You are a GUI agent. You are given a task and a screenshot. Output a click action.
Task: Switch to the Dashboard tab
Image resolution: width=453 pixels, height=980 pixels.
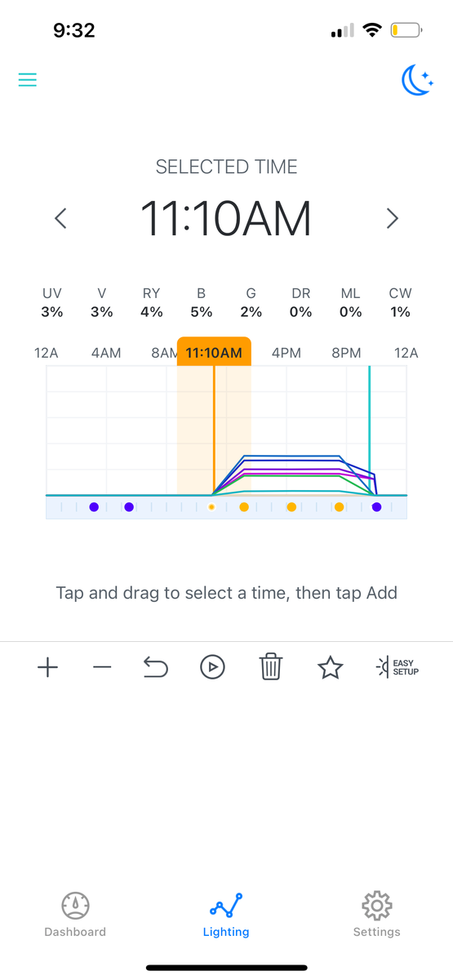click(x=75, y=915)
